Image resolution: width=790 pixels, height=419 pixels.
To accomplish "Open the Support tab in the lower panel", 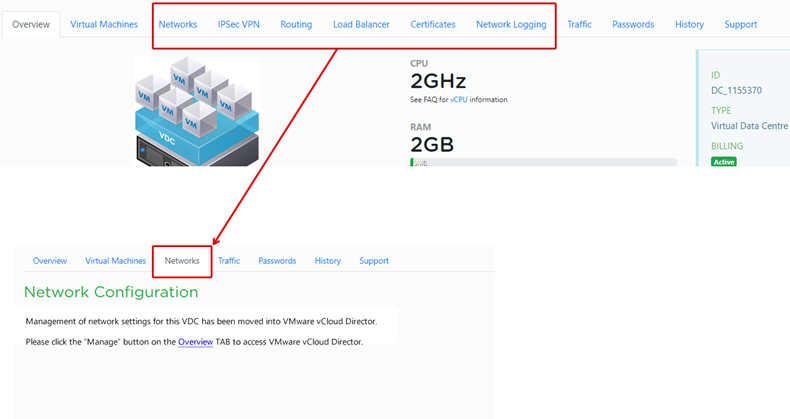I will pos(374,261).
